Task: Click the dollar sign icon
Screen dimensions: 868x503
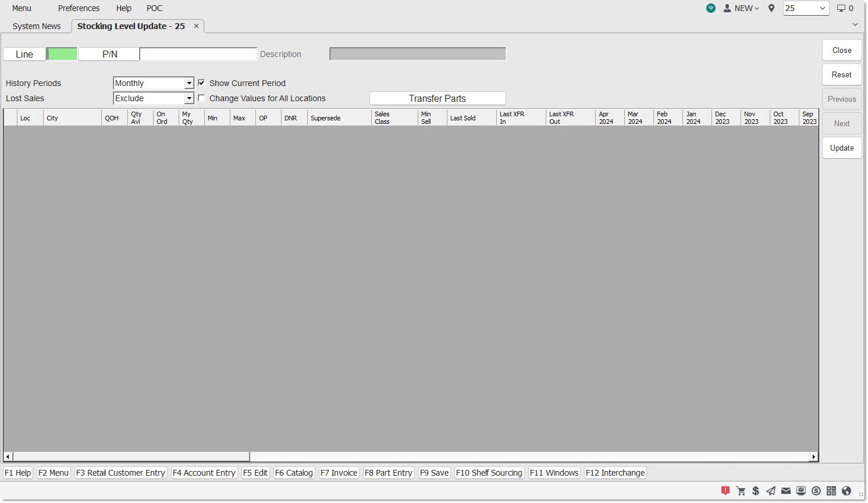Action: (x=756, y=491)
